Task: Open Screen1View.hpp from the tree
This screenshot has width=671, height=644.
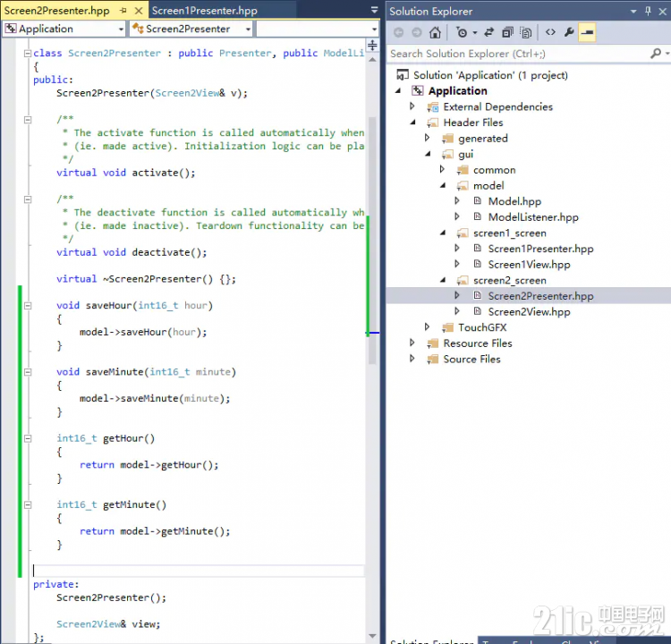Action: [x=529, y=265]
